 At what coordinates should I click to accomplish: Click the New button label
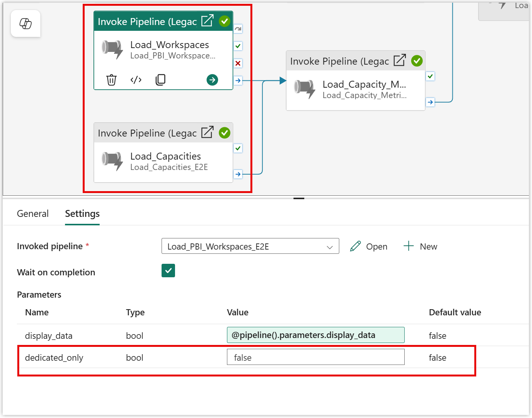pos(429,246)
